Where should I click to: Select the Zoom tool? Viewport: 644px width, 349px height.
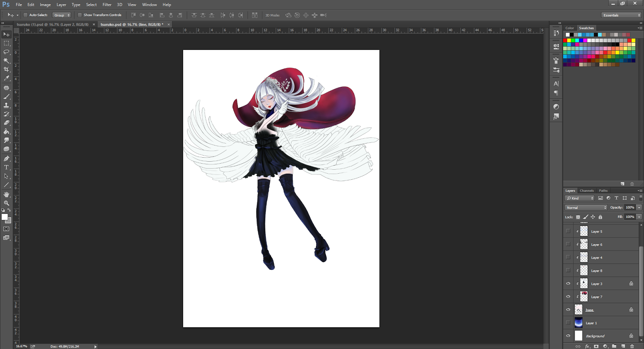click(6, 203)
